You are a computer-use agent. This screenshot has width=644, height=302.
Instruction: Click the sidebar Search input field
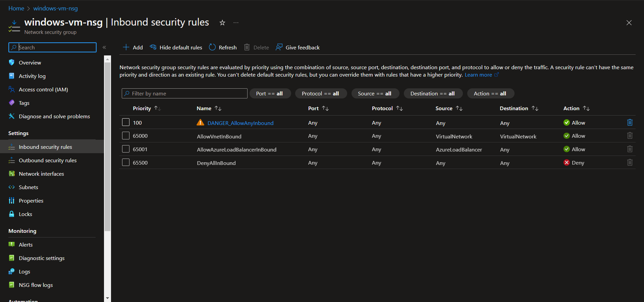[x=52, y=47]
